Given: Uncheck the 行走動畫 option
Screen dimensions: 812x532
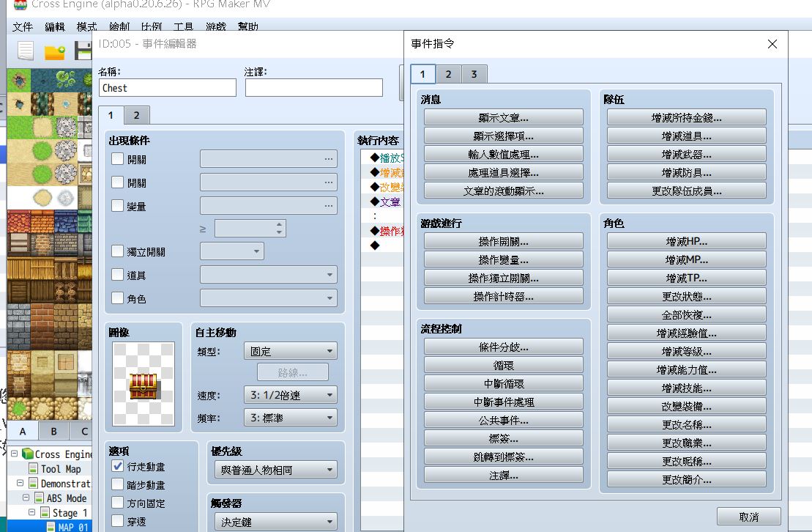Looking at the screenshot, I should 118,466.
